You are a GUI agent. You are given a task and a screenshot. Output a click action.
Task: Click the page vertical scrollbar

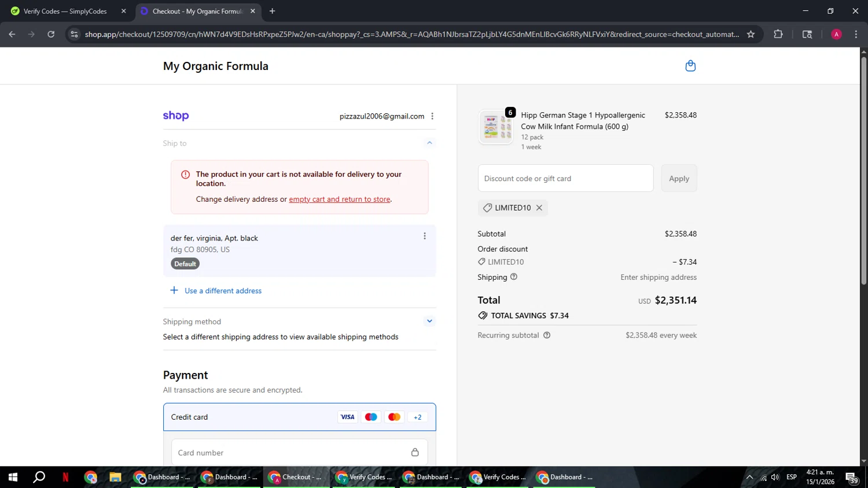[863, 171]
